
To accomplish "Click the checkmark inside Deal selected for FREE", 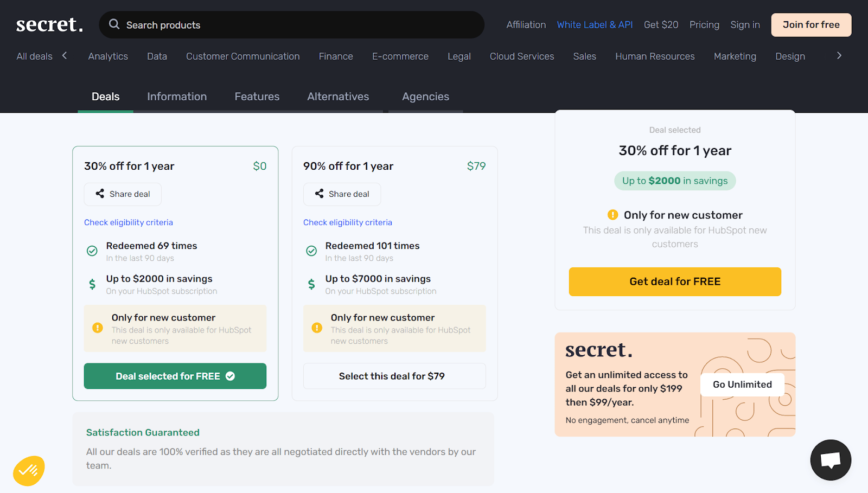I will point(231,376).
